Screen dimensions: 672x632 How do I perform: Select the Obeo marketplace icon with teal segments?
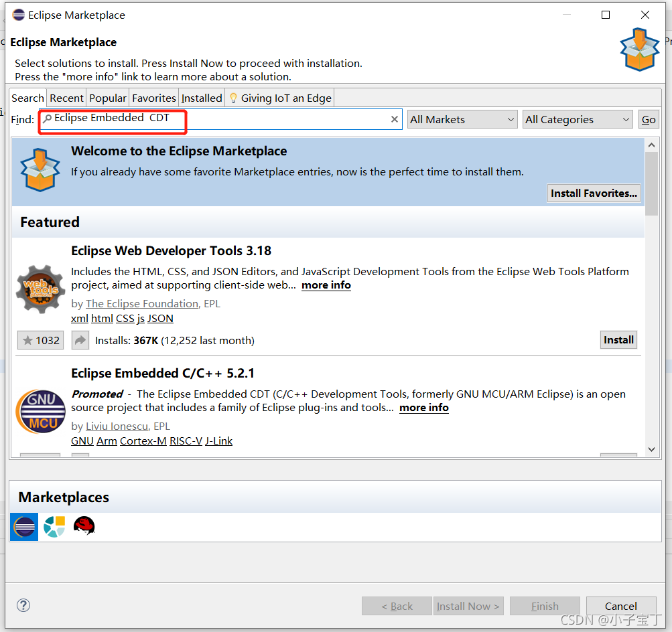click(x=54, y=526)
